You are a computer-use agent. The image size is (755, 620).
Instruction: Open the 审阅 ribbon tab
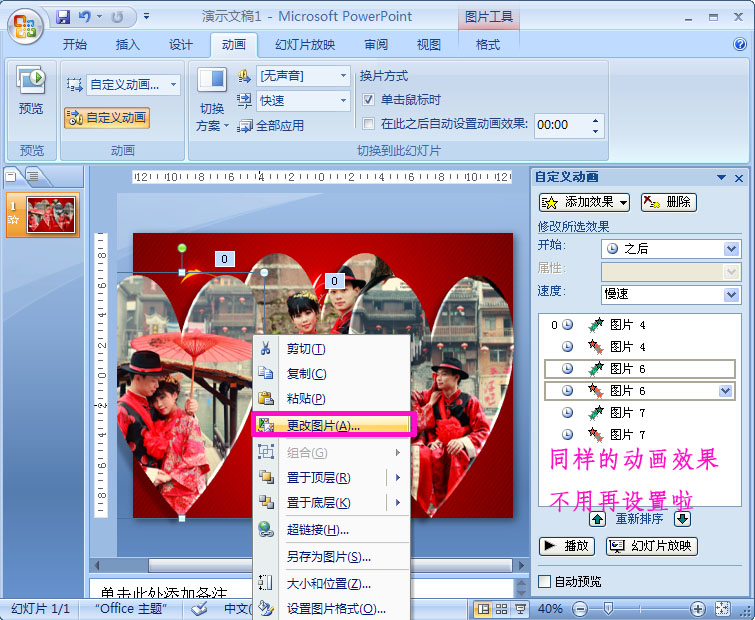coord(376,45)
